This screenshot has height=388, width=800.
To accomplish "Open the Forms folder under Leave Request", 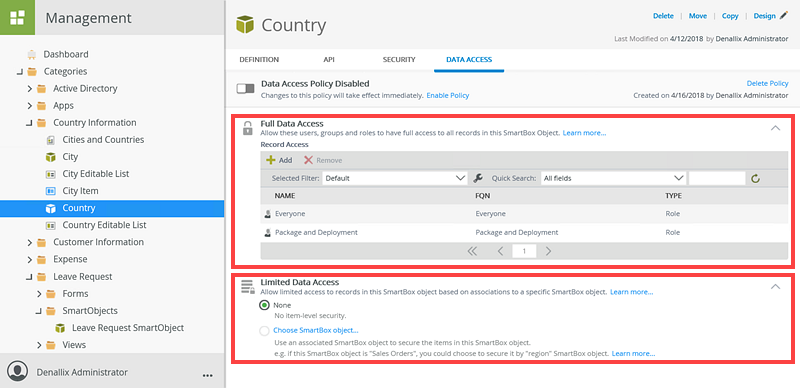I will pyautogui.click(x=75, y=294).
